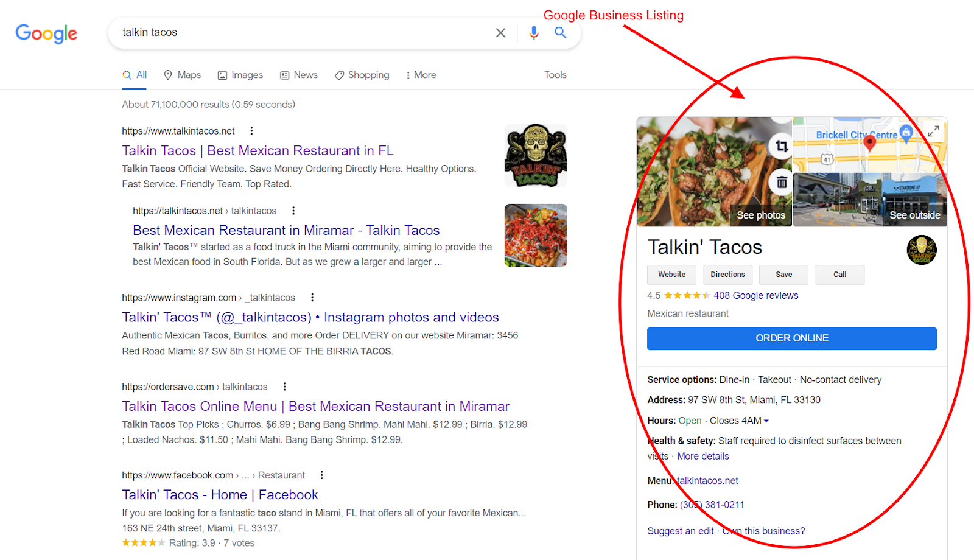This screenshot has width=974, height=560.
Task: Click the https://ordersave.com URL text
Action: pyautogui.click(x=168, y=387)
